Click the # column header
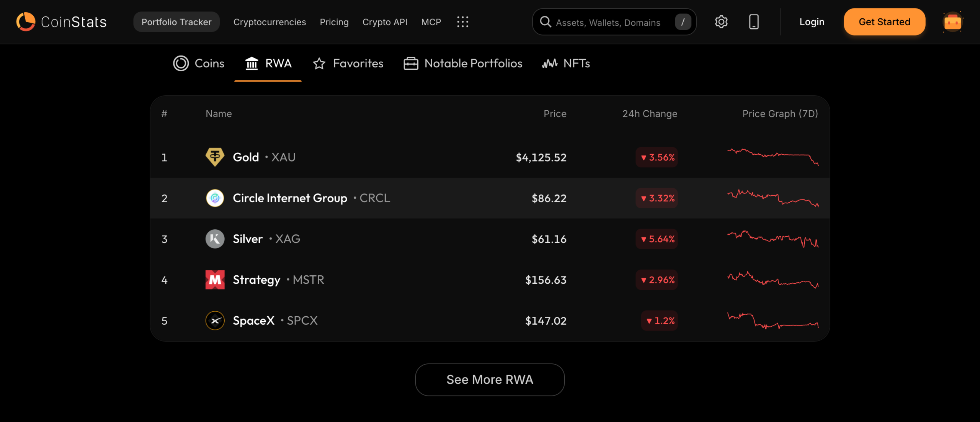Screen dimensions: 980x422 164,114
